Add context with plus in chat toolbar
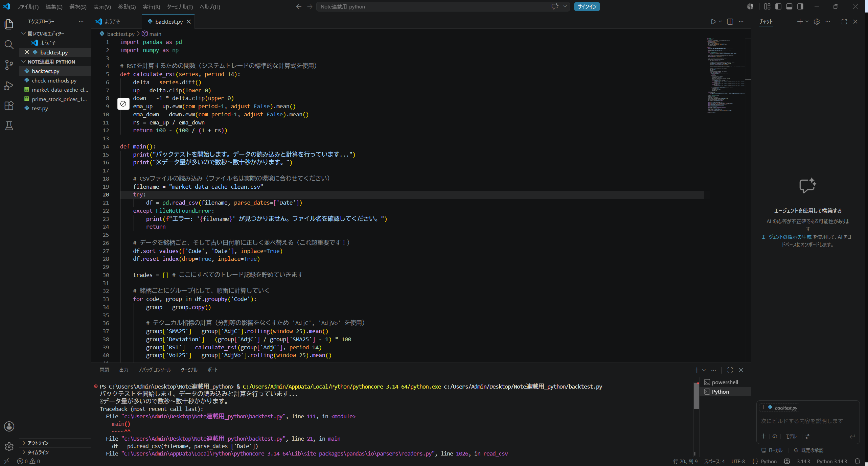This screenshot has width=868, height=466. 763,436
